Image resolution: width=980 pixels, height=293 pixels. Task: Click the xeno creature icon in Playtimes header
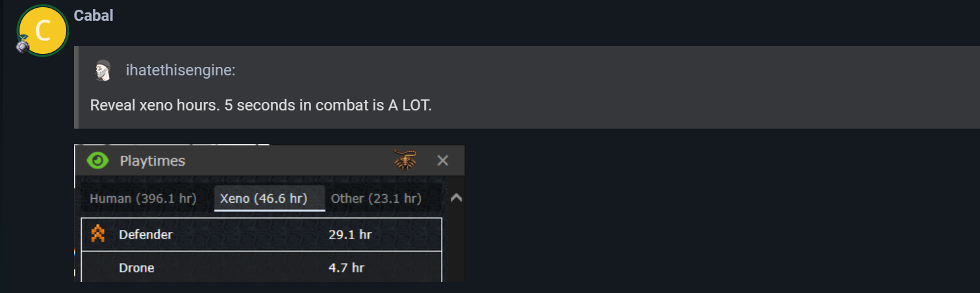(405, 160)
